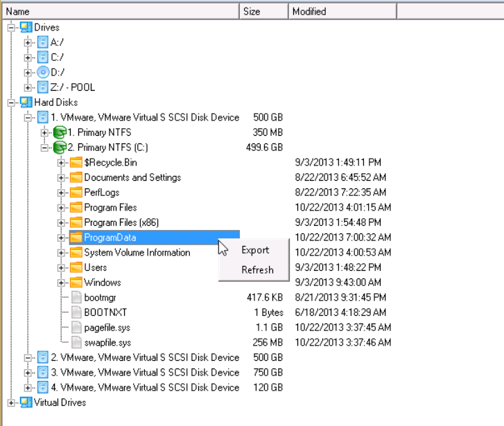Sort by the Size column header

264,12
